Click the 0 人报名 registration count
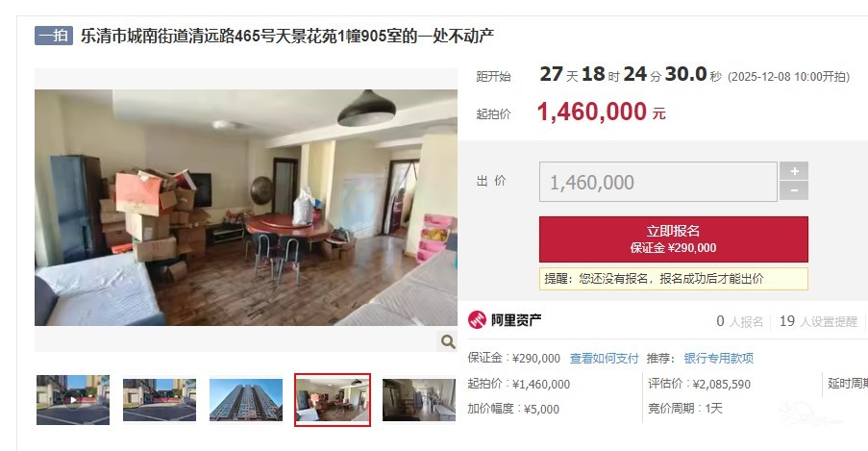868x451 pixels. pos(739,321)
